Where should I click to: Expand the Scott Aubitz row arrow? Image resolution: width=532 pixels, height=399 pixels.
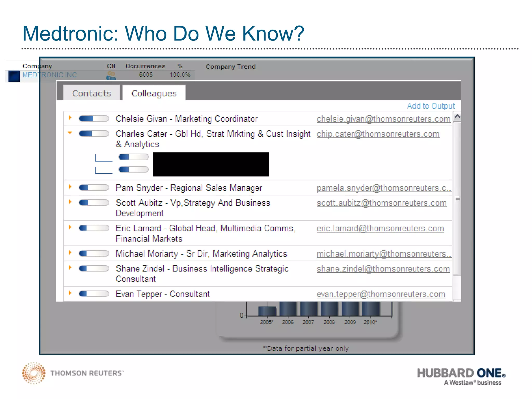pyautogui.click(x=70, y=202)
